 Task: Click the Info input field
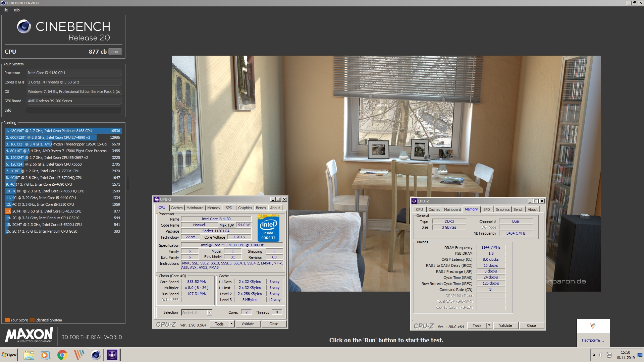(x=74, y=110)
